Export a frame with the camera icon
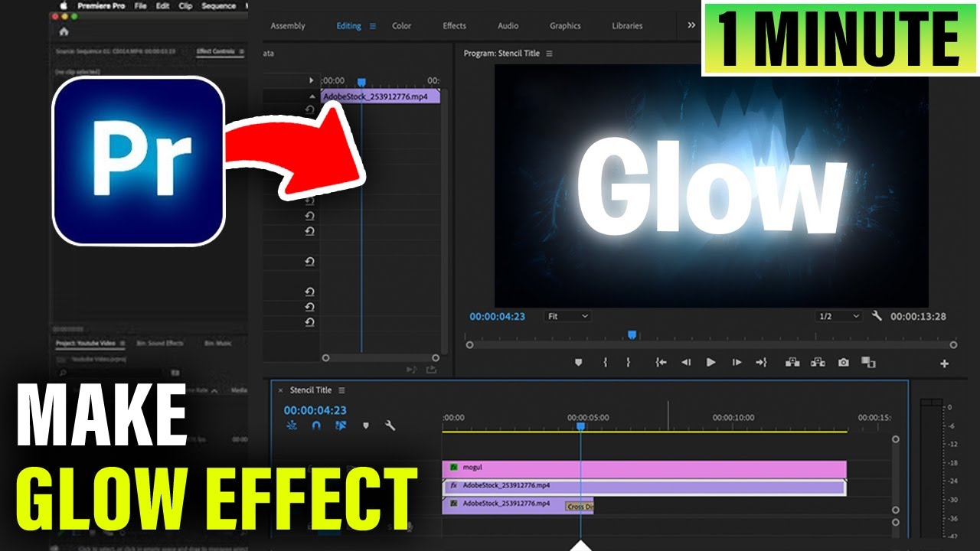Viewport: 980px width, 551px height. [843, 363]
